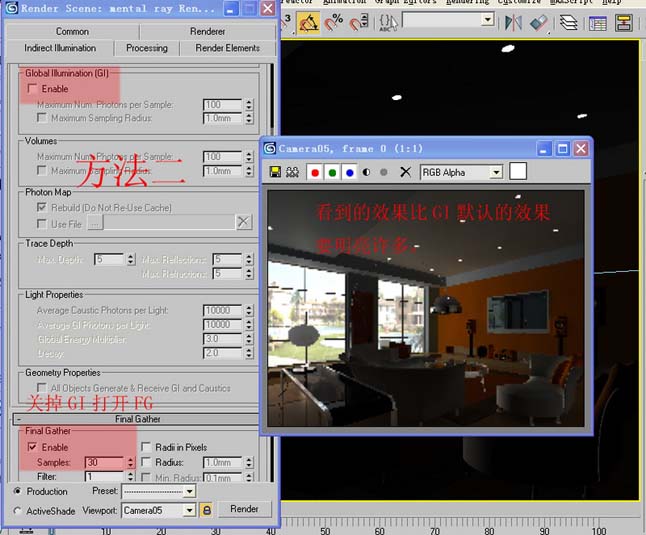Click the Spinner Snap toggle icon
Viewport: 646px width, 535px height.
click(358, 22)
